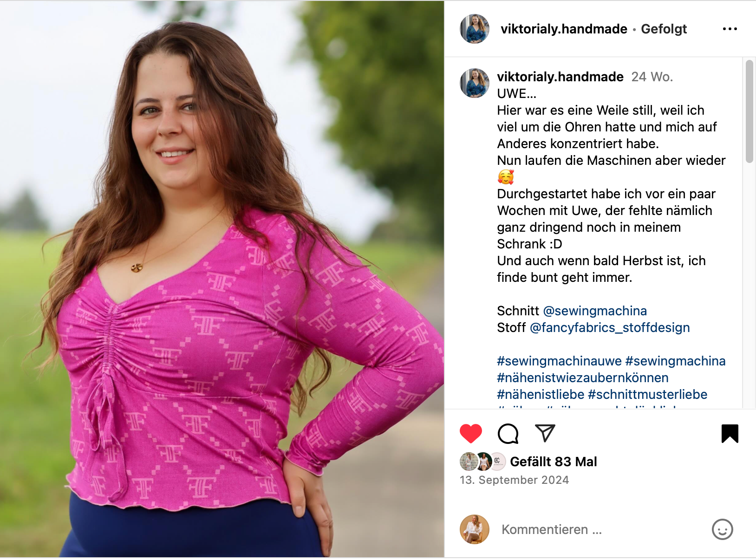This screenshot has width=756, height=560.
Task: Open comments via the speech bubble icon
Action: tap(508, 434)
